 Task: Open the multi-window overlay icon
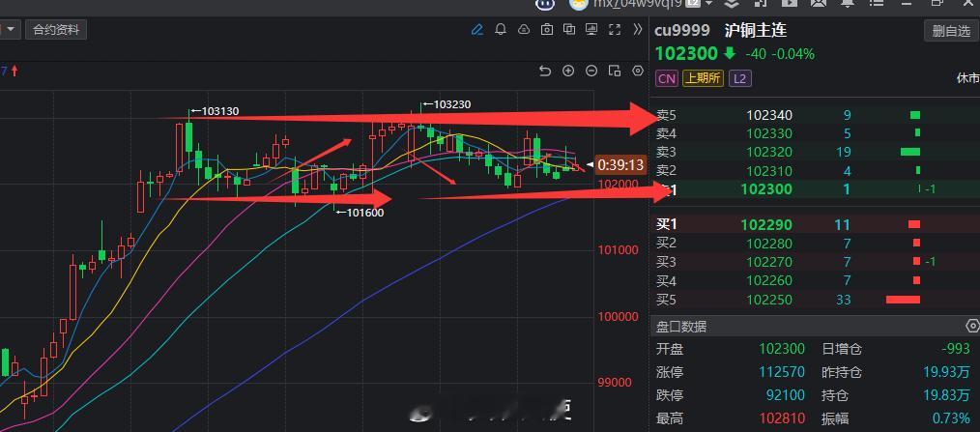pos(568,29)
